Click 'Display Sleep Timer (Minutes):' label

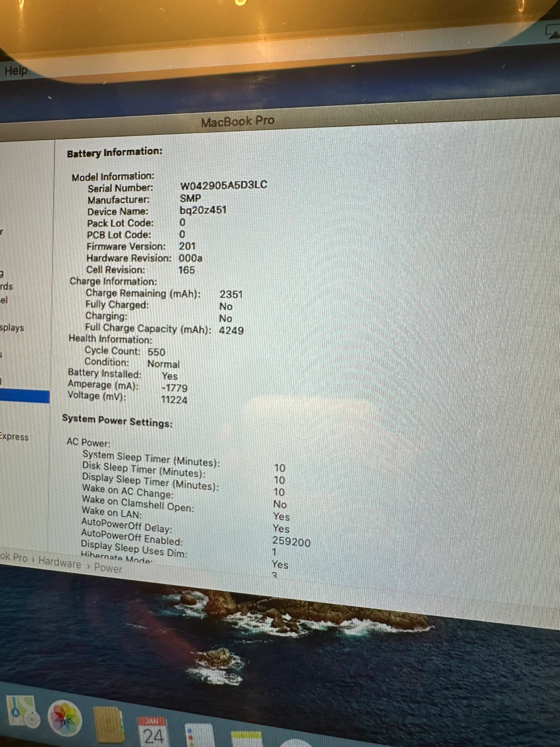click(150, 482)
